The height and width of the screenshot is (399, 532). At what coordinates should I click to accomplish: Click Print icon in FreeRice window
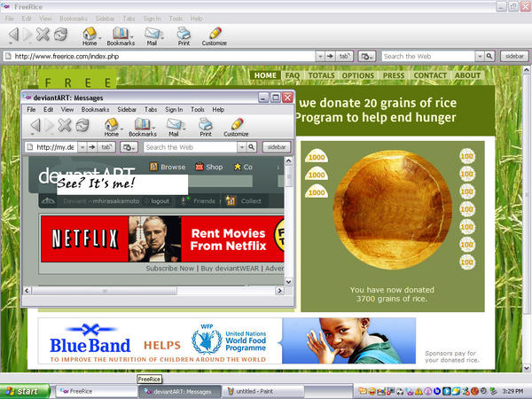184,34
